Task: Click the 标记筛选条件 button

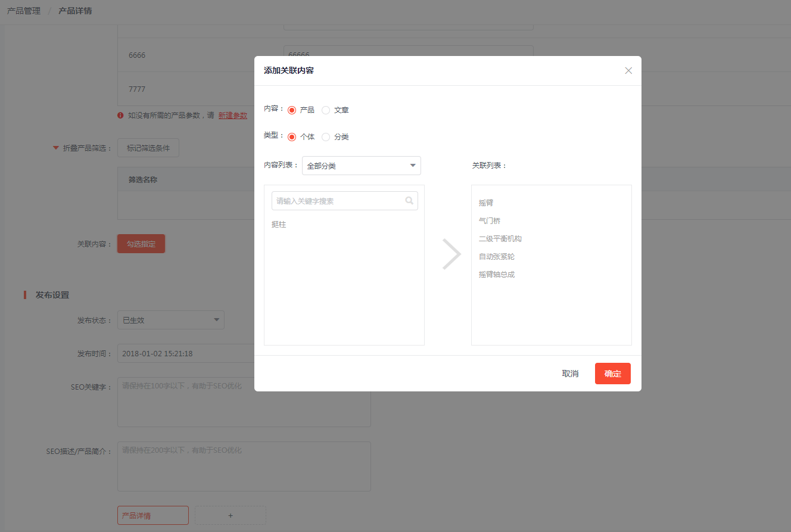Action: (x=148, y=148)
